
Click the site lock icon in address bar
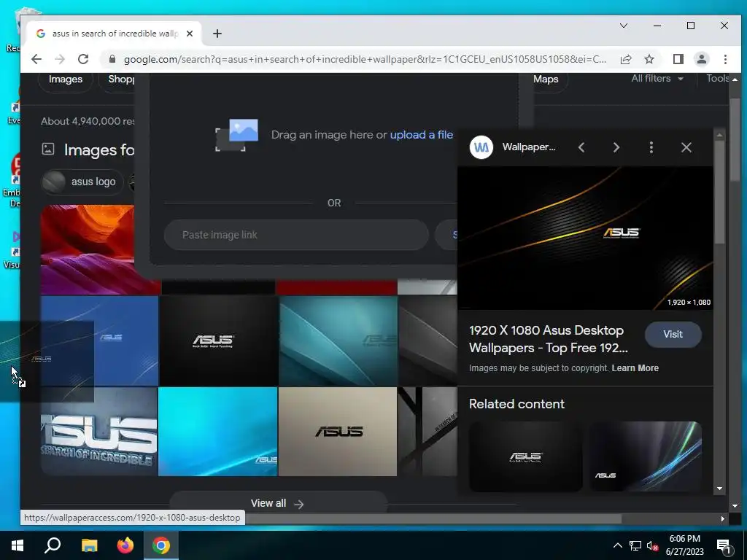[112, 59]
